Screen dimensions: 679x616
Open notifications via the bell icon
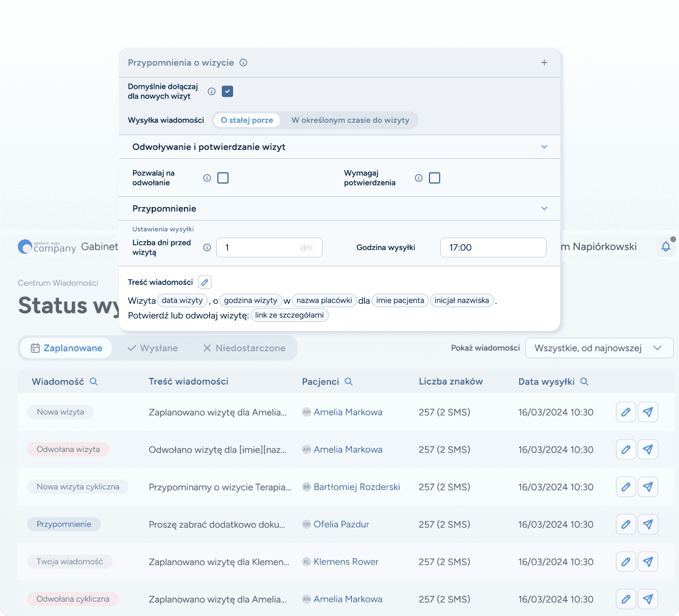(x=666, y=247)
